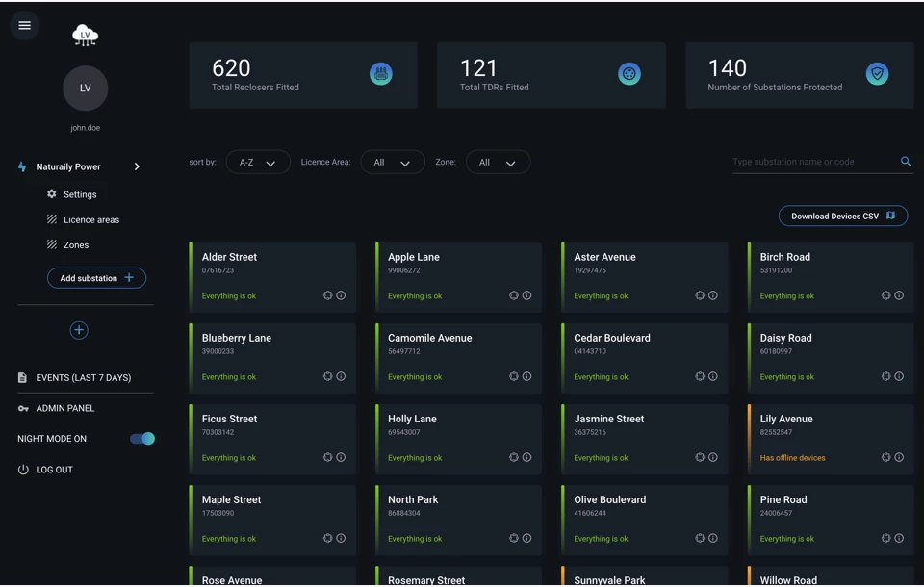Screen dimensions: 924x587
Task: Open the hamburger menu
Action: [x=24, y=25]
